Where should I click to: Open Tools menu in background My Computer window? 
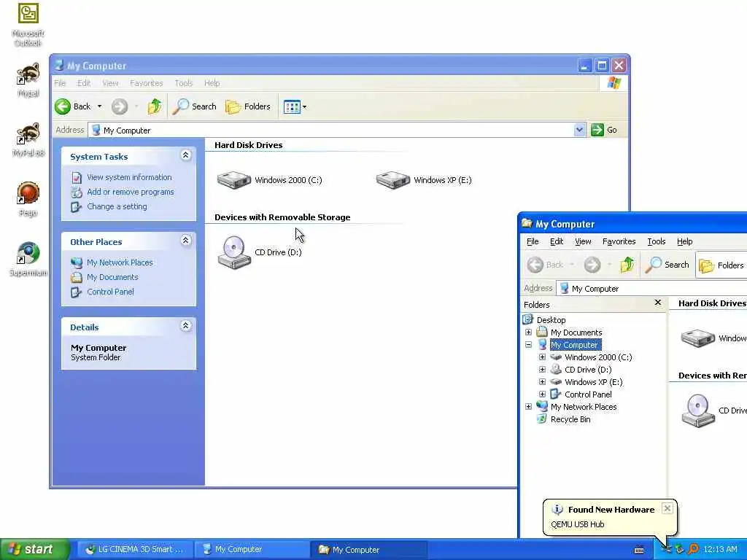(183, 83)
